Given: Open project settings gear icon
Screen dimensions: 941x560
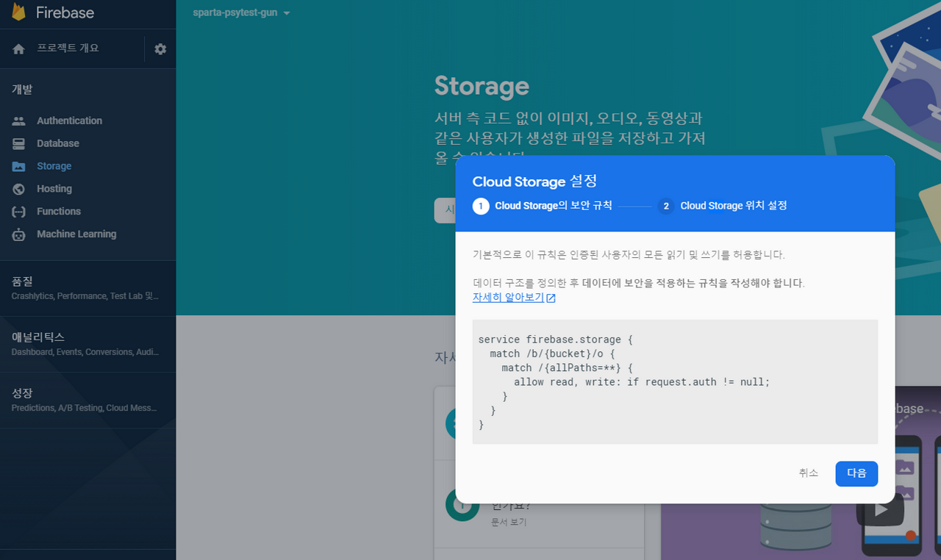Looking at the screenshot, I should pyautogui.click(x=160, y=49).
